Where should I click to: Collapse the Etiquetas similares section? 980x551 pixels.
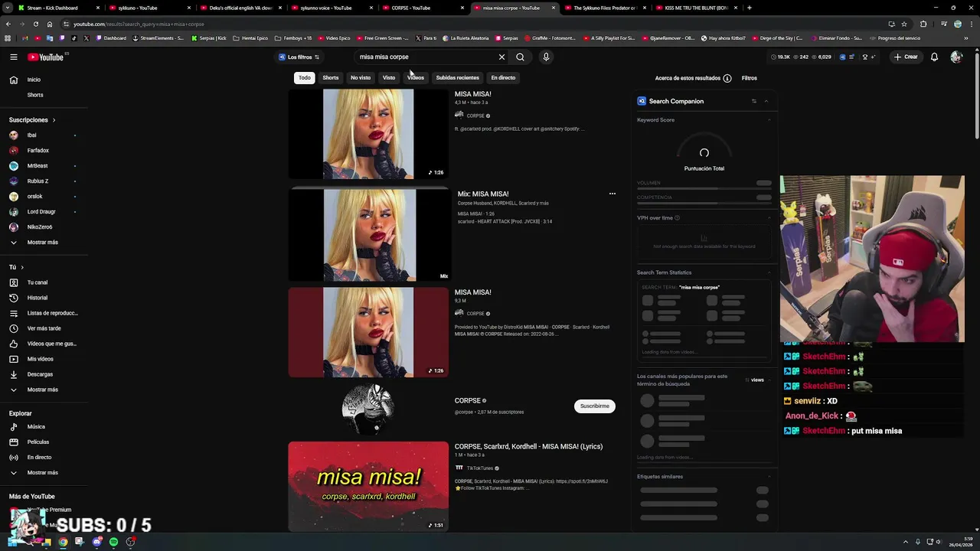tap(769, 477)
